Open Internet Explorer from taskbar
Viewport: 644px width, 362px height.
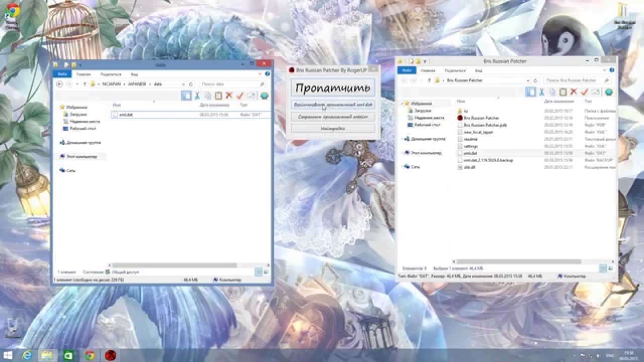click(x=27, y=355)
